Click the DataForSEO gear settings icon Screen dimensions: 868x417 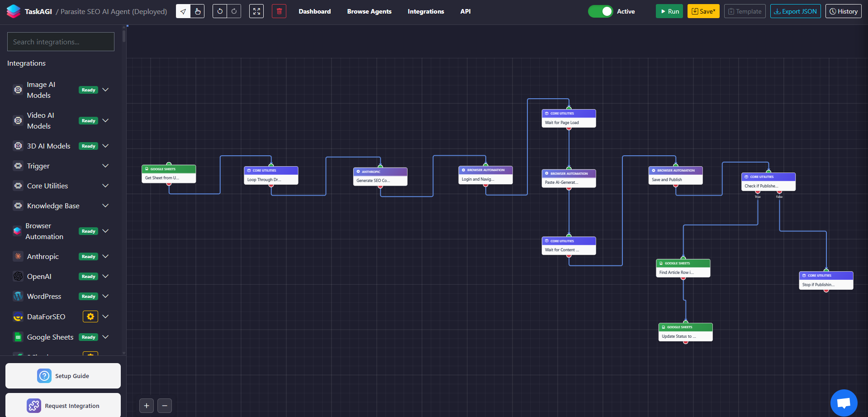(90, 316)
